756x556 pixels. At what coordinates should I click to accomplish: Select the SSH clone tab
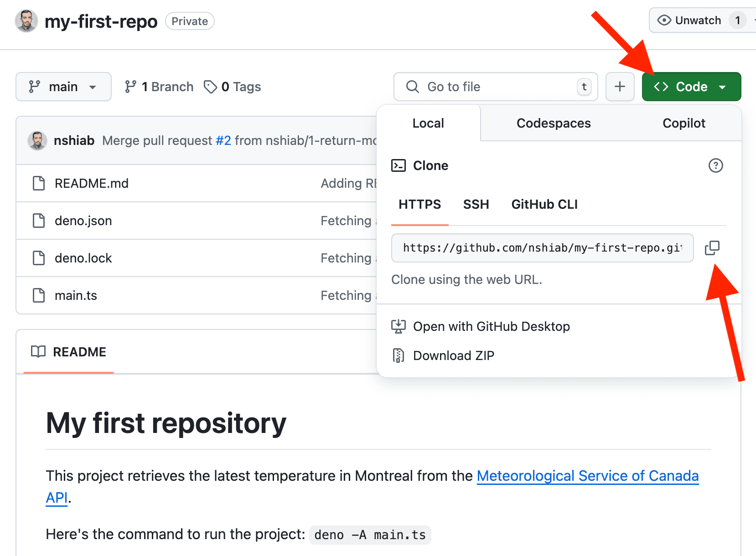pyautogui.click(x=476, y=205)
